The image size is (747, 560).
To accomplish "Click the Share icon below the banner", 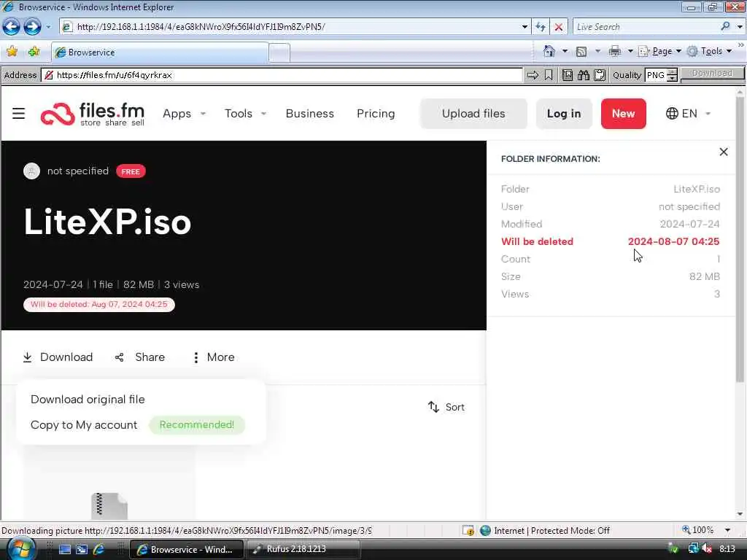I will [x=119, y=357].
